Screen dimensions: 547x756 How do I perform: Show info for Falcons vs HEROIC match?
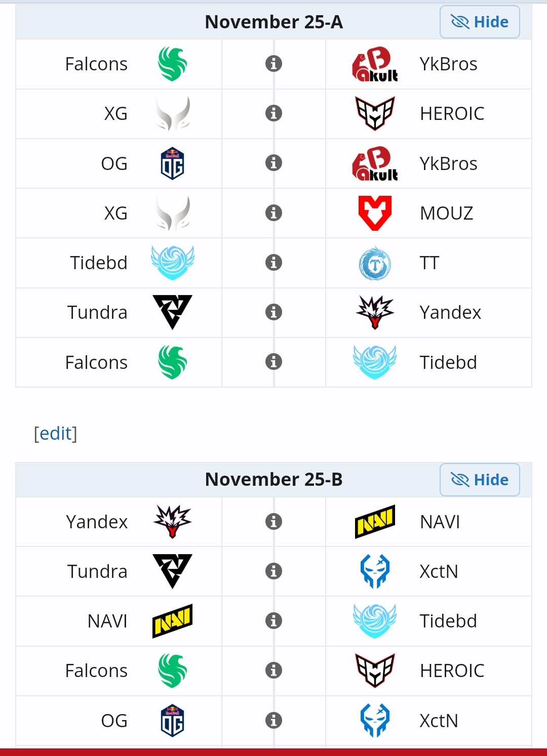(273, 670)
